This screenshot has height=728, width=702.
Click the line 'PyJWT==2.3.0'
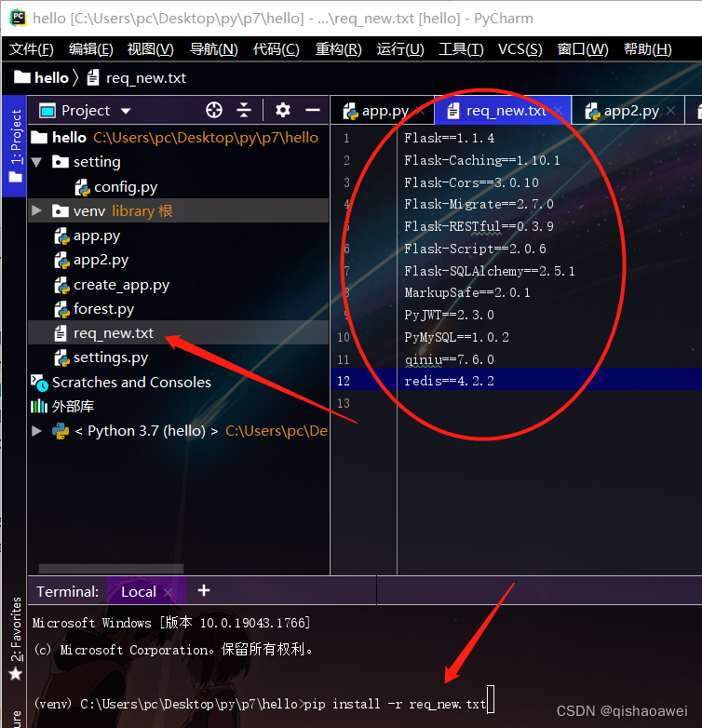click(449, 315)
